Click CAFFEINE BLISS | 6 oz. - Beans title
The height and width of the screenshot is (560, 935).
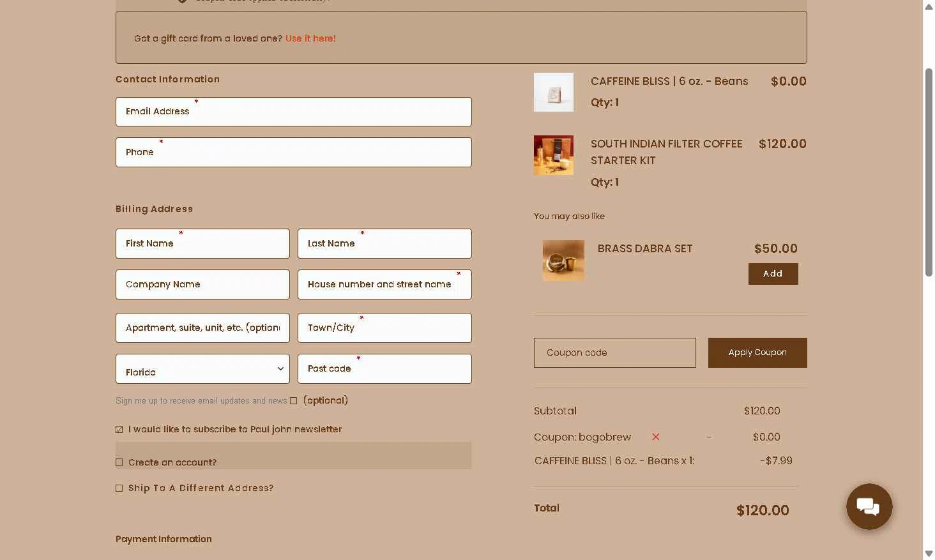click(x=669, y=81)
